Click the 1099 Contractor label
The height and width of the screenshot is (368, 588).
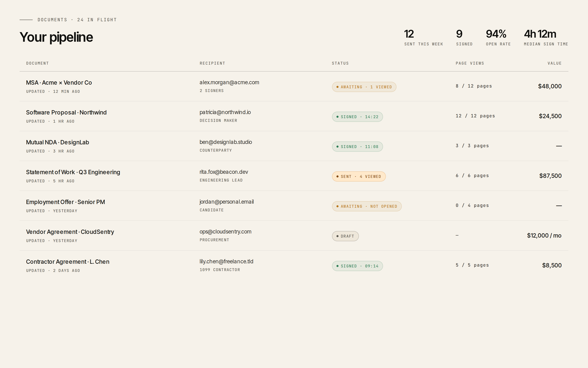pos(220,270)
